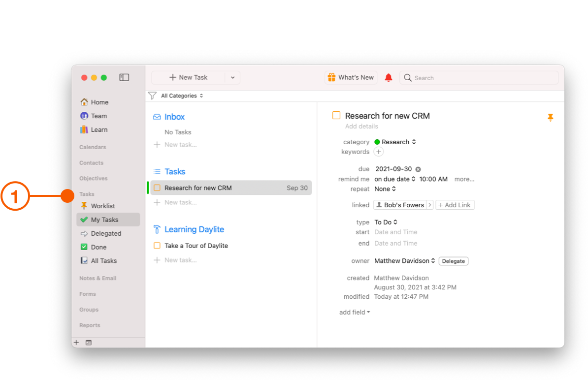The width and height of the screenshot is (588, 380).
Task: Check the task checkbox beside the detail title
Action: tap(336, 115)
